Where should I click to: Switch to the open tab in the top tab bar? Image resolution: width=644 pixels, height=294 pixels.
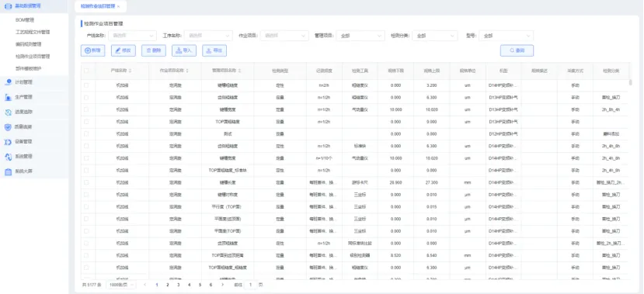point(101,6)
